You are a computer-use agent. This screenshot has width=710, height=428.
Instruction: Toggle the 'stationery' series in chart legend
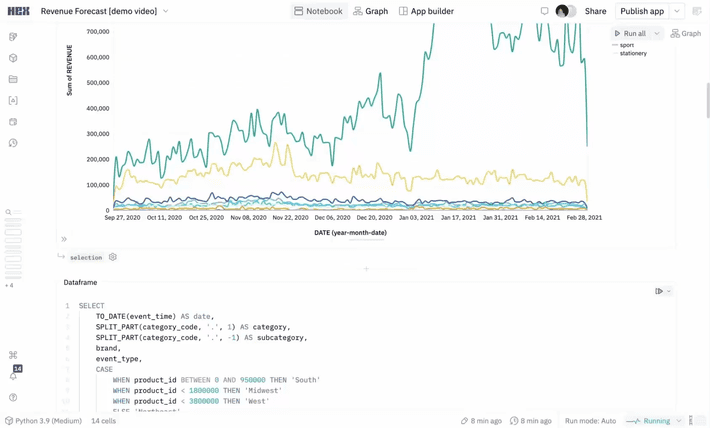coord(632,54)
